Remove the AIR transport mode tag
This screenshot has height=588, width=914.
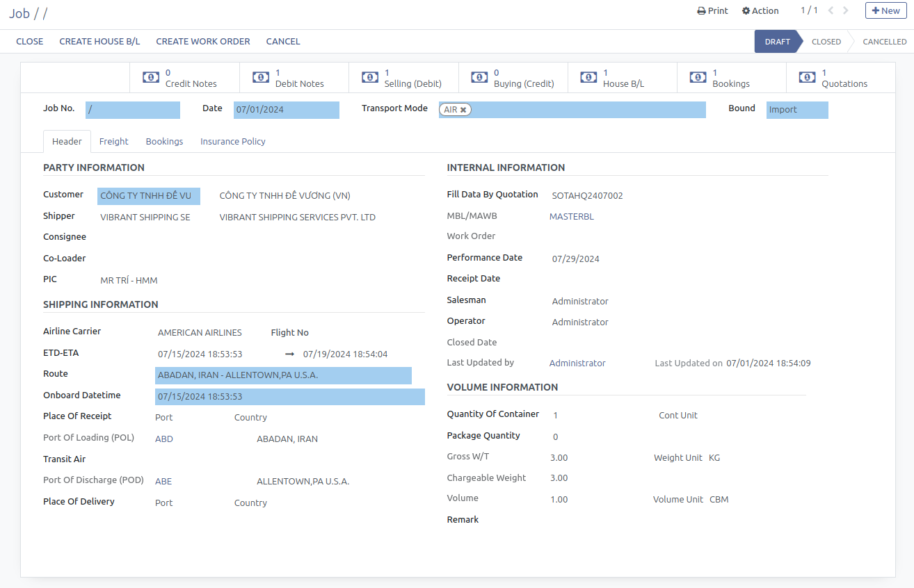(x=463, y=110)
